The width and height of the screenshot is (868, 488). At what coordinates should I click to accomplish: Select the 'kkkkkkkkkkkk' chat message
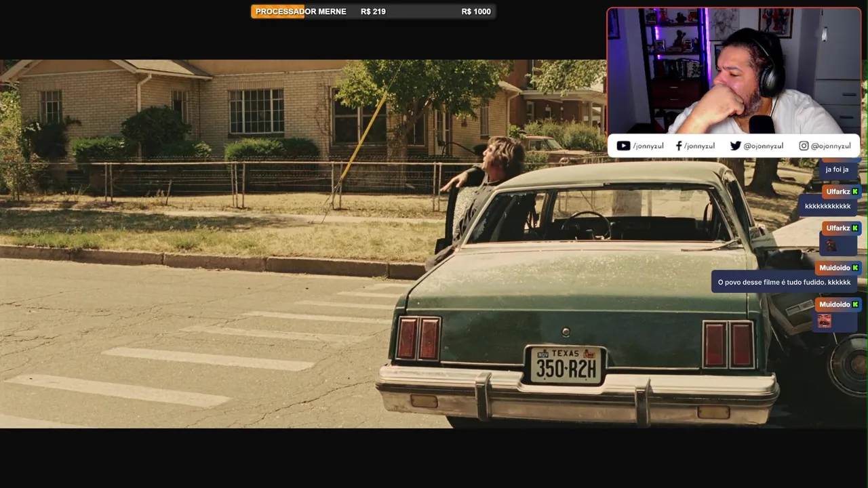[828, 206]
